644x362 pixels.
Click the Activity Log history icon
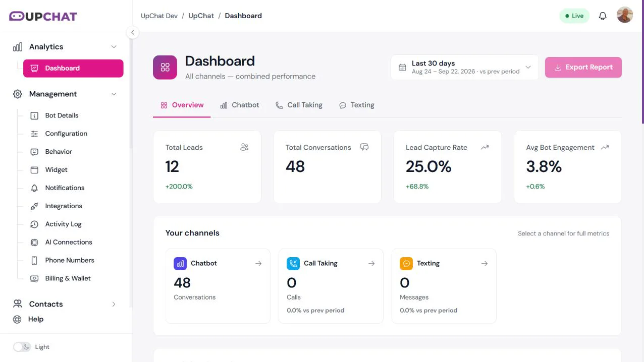(34, 224)
